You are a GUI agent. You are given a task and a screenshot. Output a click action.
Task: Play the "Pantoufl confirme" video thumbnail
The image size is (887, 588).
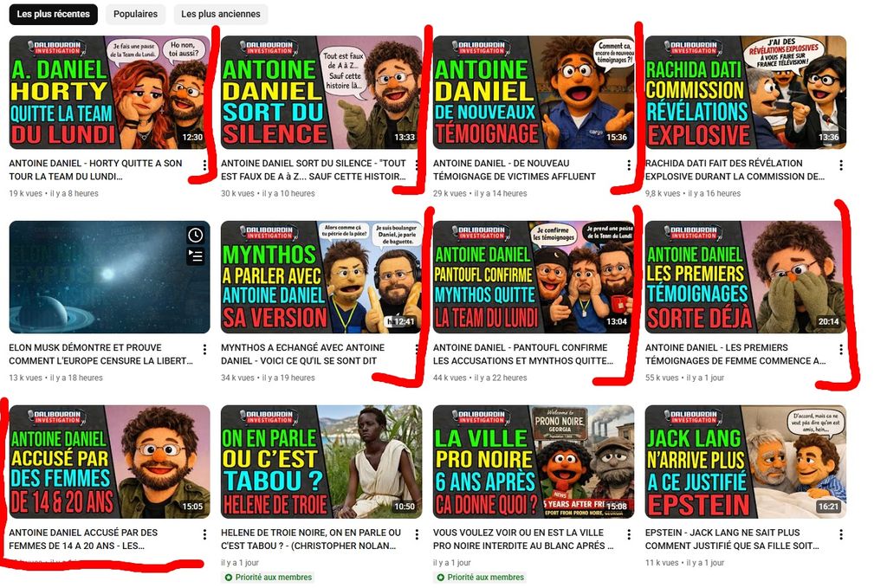point(534,277)
